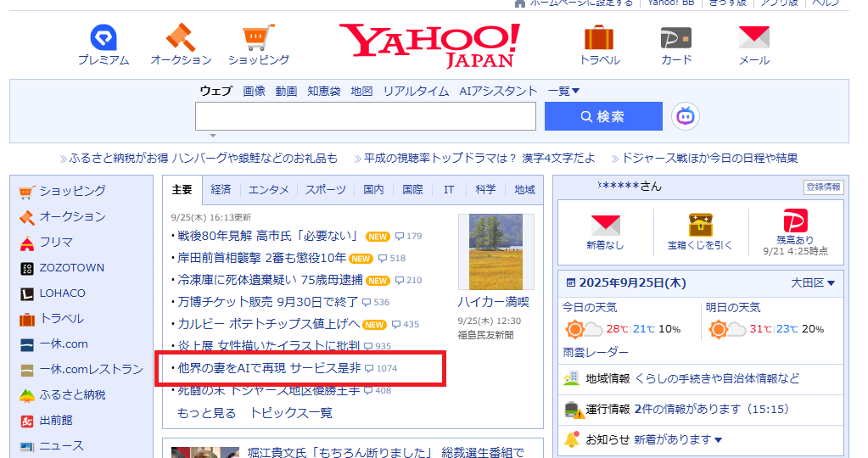Expand the 一覧 search category dropdown
This screenshot has height=458, width=868.
(x=564, y=91)
